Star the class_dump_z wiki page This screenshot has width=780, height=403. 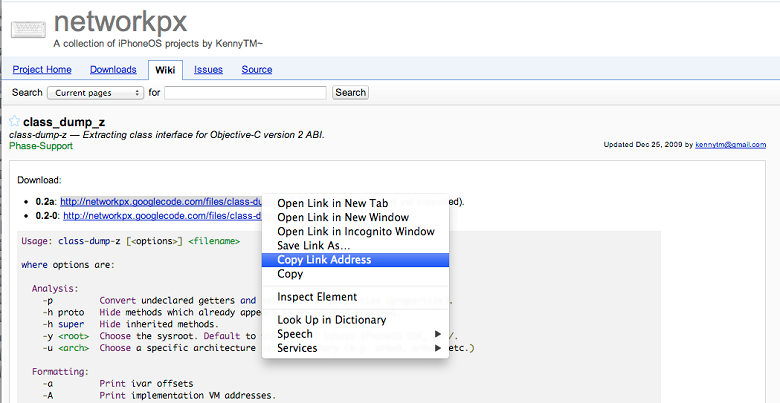[14, 122]
